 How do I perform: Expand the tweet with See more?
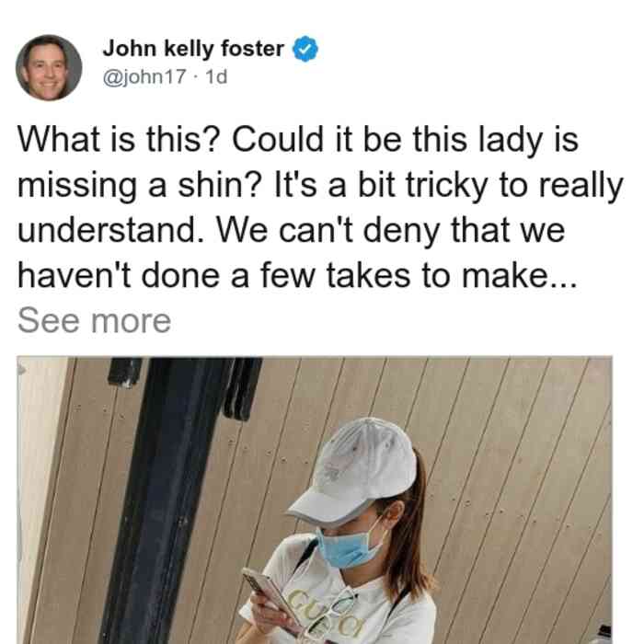click(94, 321)
